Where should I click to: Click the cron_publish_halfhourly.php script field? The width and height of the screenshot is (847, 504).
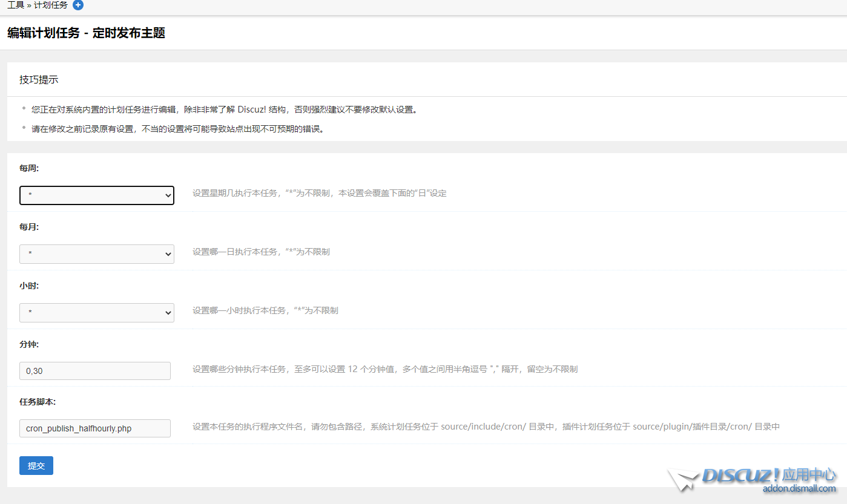pos(95,428)
